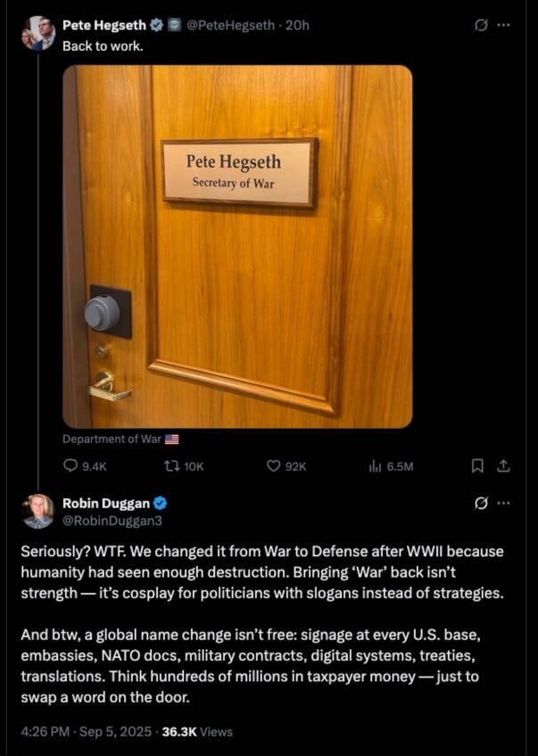Click the 4:26 PM Sep 5, 2025 timestamp
This screenshot has height=756, width=538.
click(87, 731)
